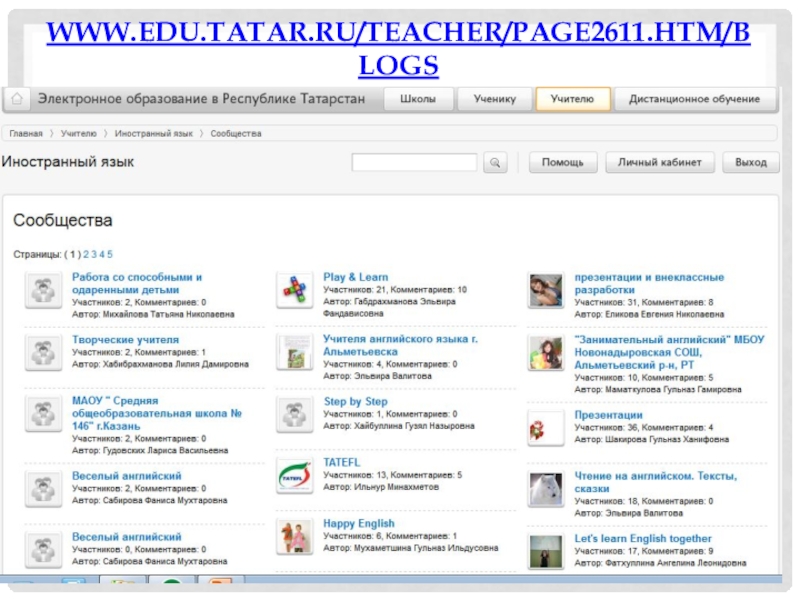This screenshot has height=600, width=800.
Task: Click the white dog avatar thumbnail
Action: [546, 490]
